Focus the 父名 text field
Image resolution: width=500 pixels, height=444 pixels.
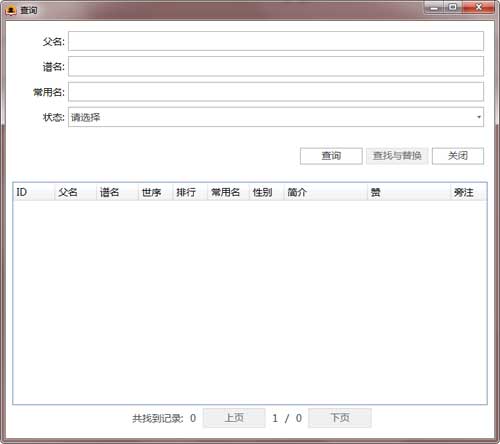click(276, 41)
